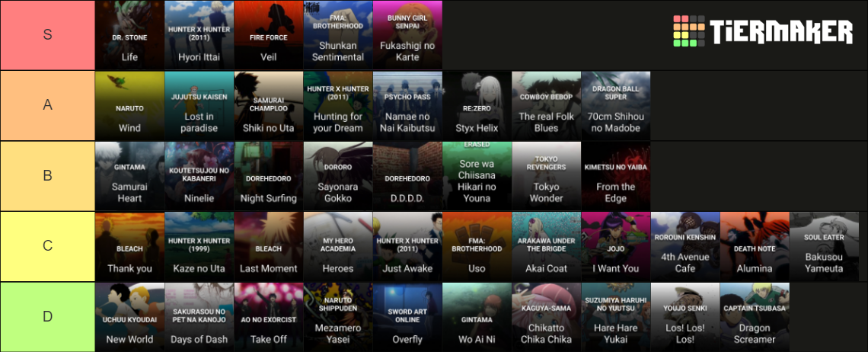Click the 70cm Shihou no Madobe thumbnail
The width and height of the screenshot is (868, 352).
pos(615,105)
